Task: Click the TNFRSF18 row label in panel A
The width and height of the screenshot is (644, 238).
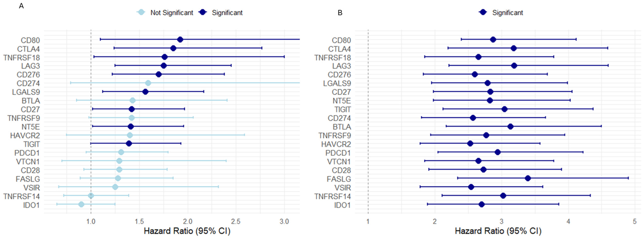Action: pyautogui.click(x=22, y=58)
